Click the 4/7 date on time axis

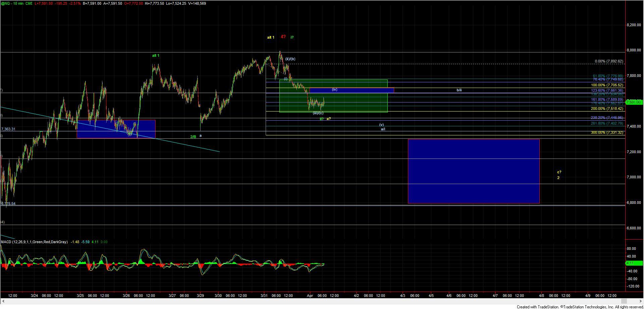(495, 296)
